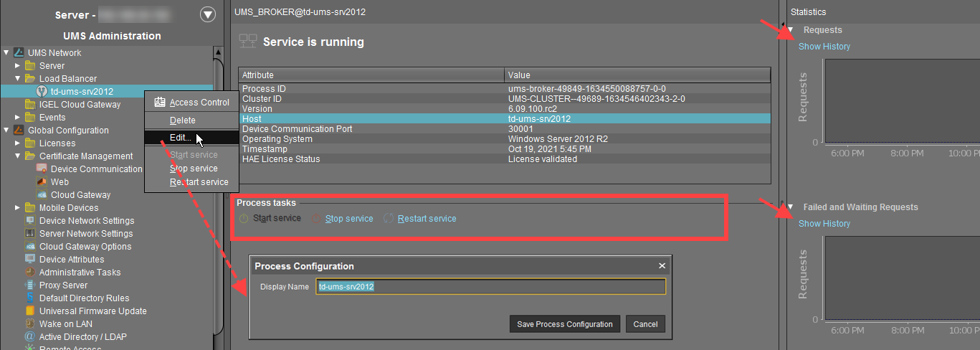The image size is (980, 350).
Task: Click Save Process Configuration button
Action: 565,324
